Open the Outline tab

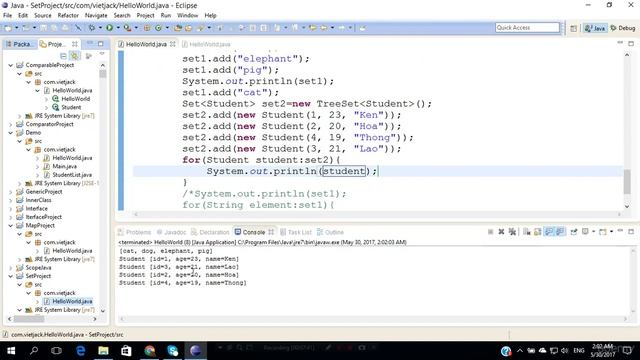[x=331, y=232]
